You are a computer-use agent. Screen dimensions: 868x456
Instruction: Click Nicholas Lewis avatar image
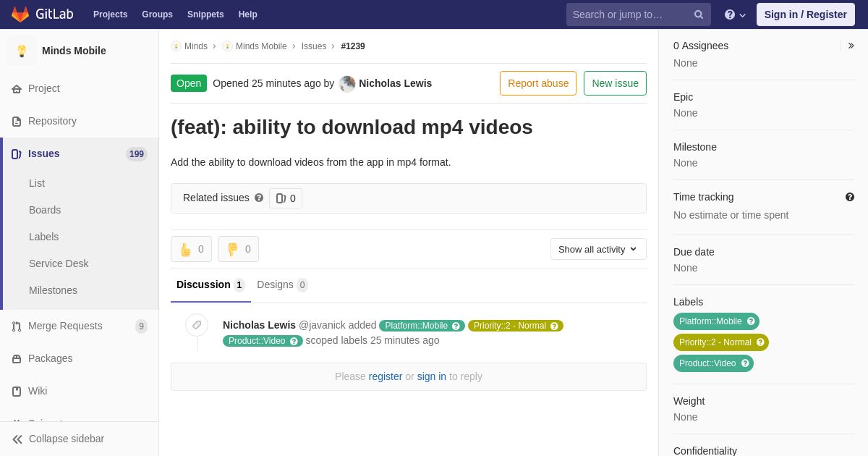point(347,84)
